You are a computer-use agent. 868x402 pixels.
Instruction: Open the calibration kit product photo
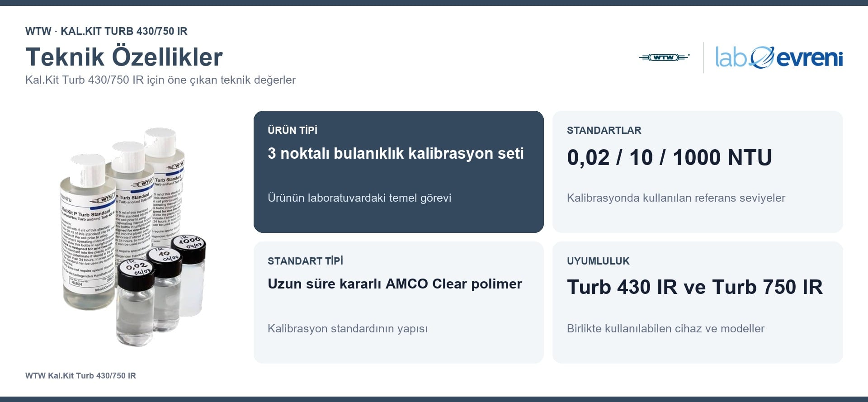pos(133,236)
